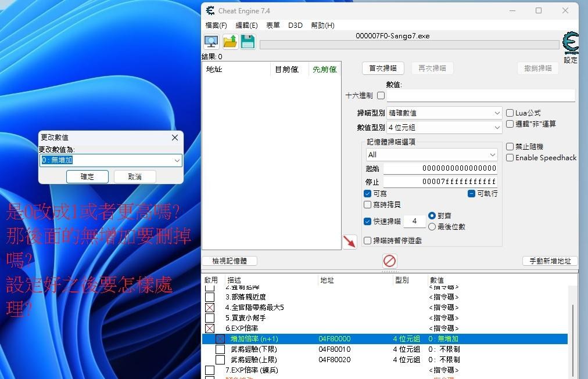
Task: Click the 再次掃瞄 button
Action: 432,68
